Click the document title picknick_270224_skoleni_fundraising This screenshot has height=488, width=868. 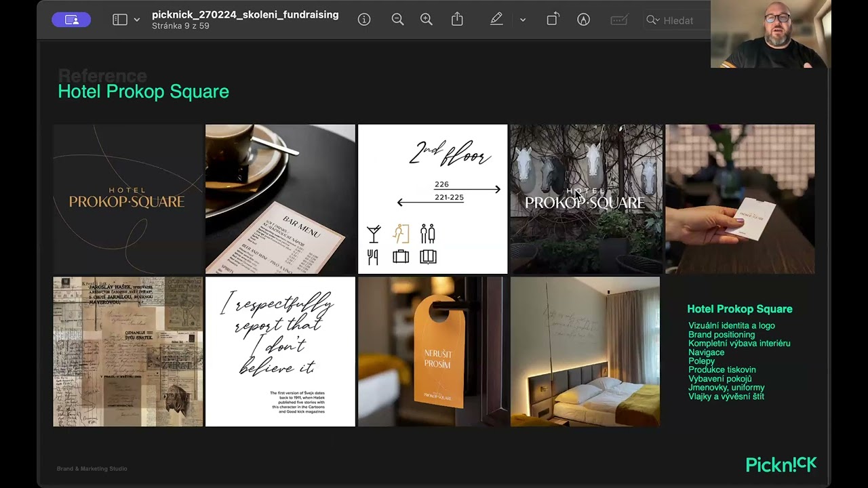tap(245, 14)
